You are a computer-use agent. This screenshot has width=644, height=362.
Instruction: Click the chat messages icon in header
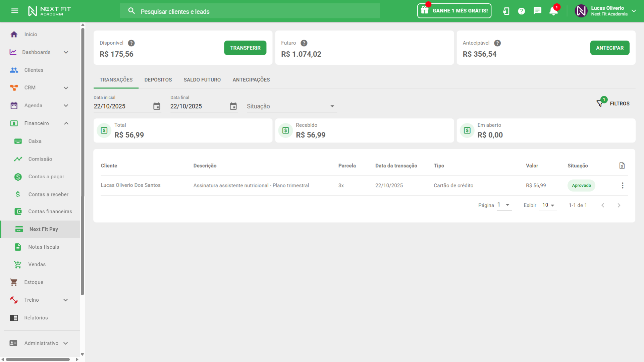(537, 11)
